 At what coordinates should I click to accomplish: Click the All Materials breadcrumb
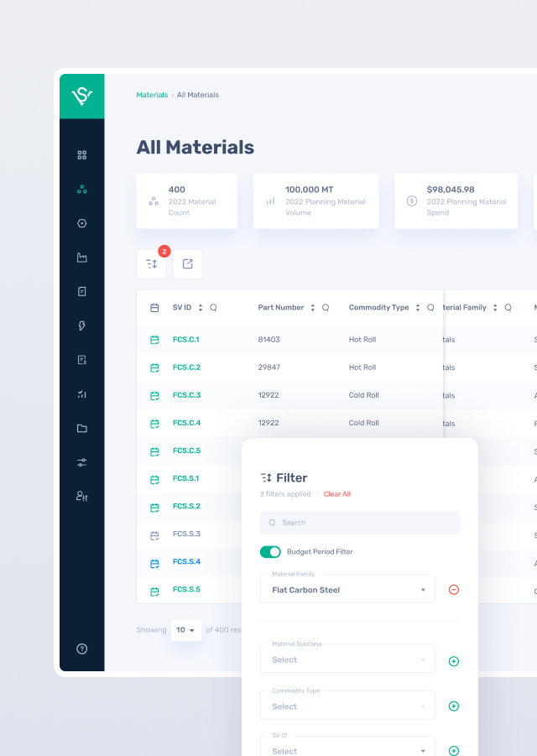point(198,95)
